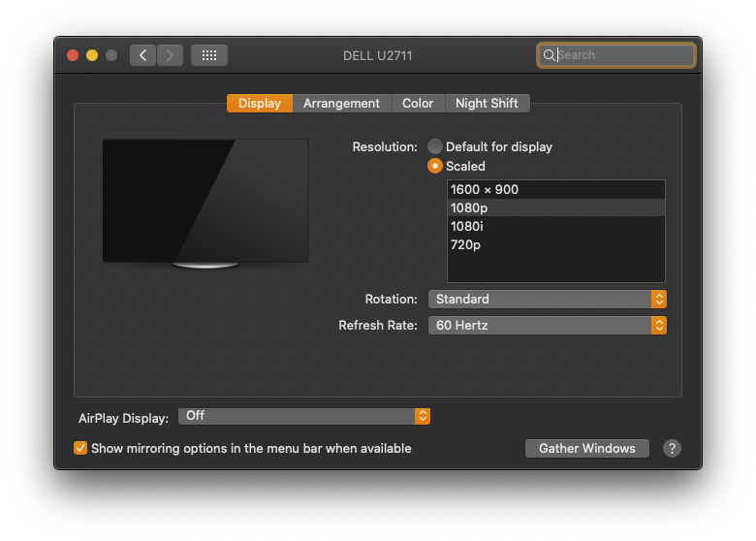Choose 1080p in the resolution list
756x541 pixels.
(x=556, y=207)
